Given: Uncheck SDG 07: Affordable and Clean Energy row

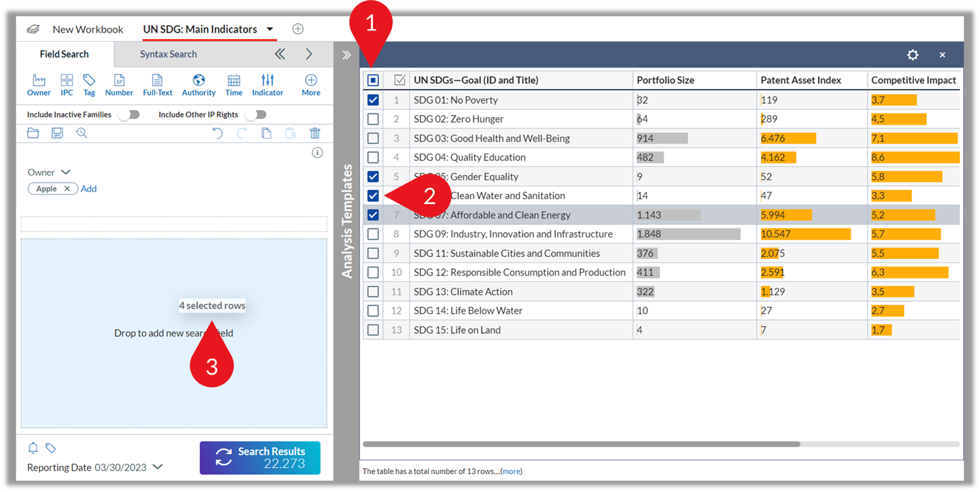Looking at the screenshot, I should (373, 215).
